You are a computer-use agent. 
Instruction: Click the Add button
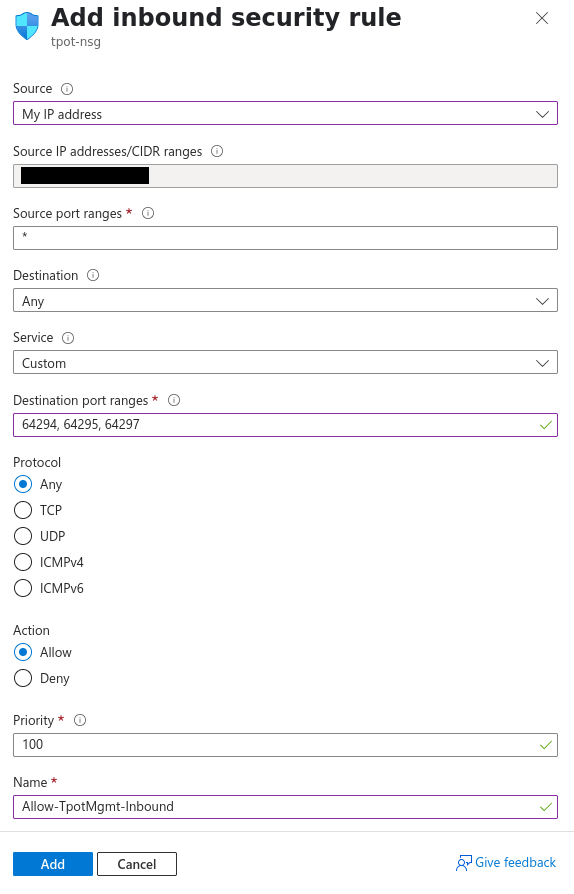53,864
